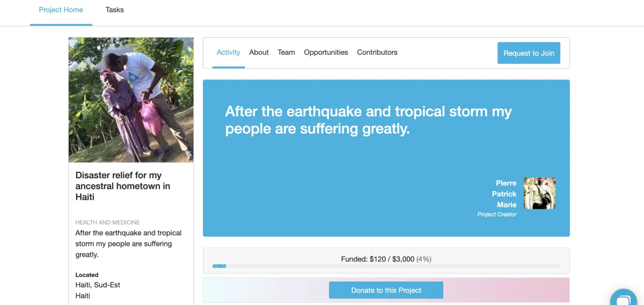Open the Tasks tab
Image resolution: width=644 pixels, height=305 pixels.
tap(115, 10)
